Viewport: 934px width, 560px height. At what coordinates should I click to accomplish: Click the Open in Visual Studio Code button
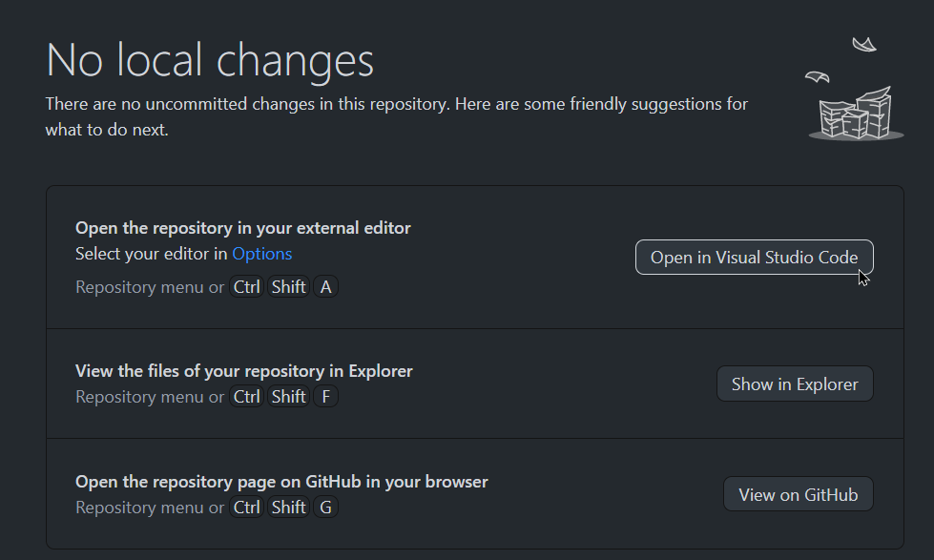click(x=754, y=258)
